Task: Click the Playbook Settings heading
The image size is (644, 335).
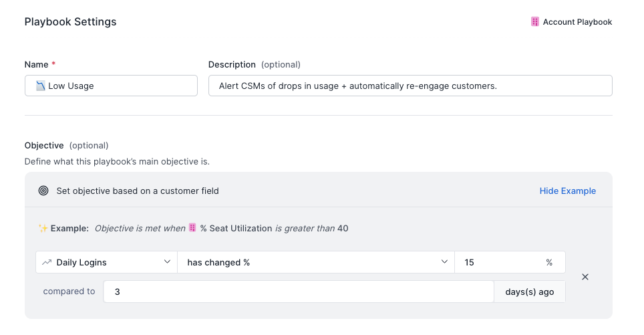Action: [x=70, y=21]
